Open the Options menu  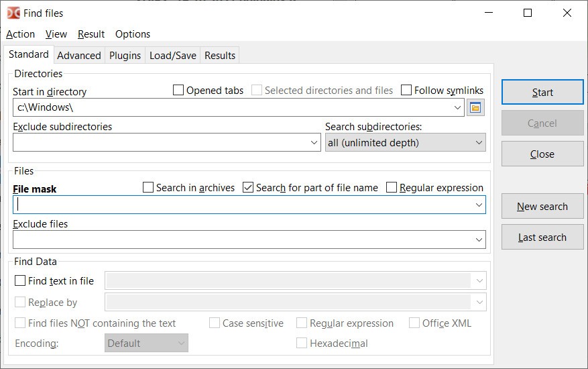coord(132,34)
